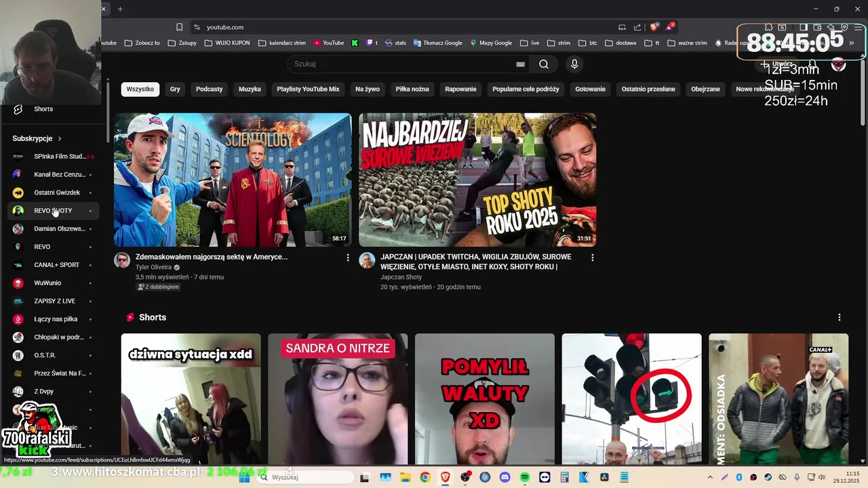Open 'POMYLIŁ WALUTY XD' short
868x488 pixels.
pos(485,399)
